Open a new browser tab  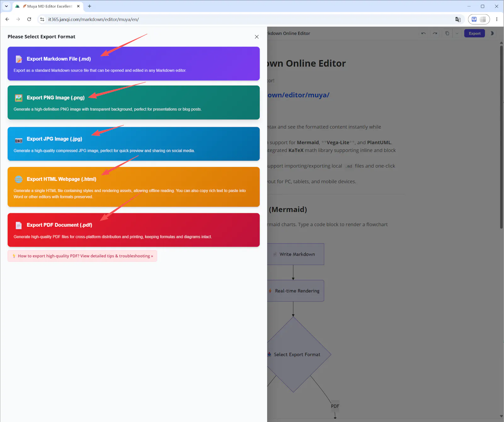click(89, 6)
